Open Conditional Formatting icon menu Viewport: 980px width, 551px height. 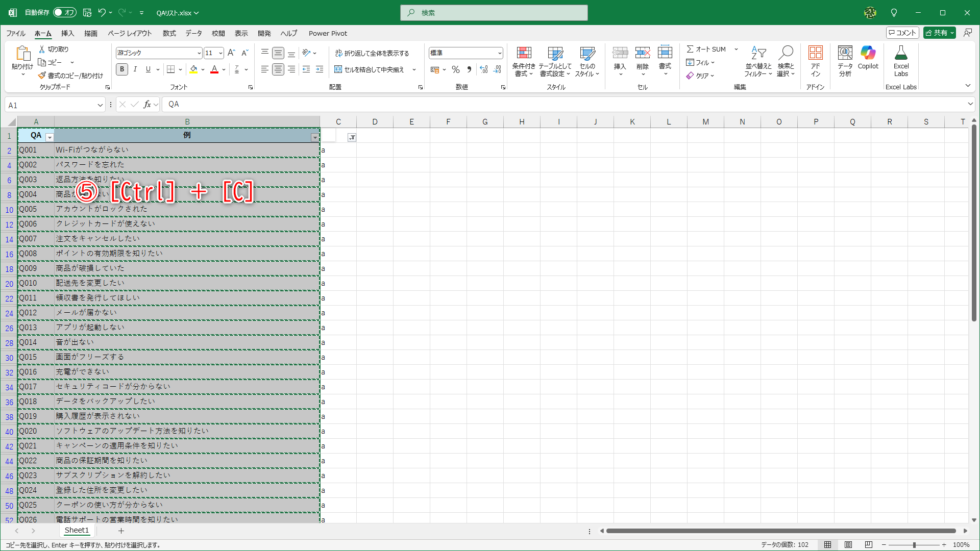(524, 53)
